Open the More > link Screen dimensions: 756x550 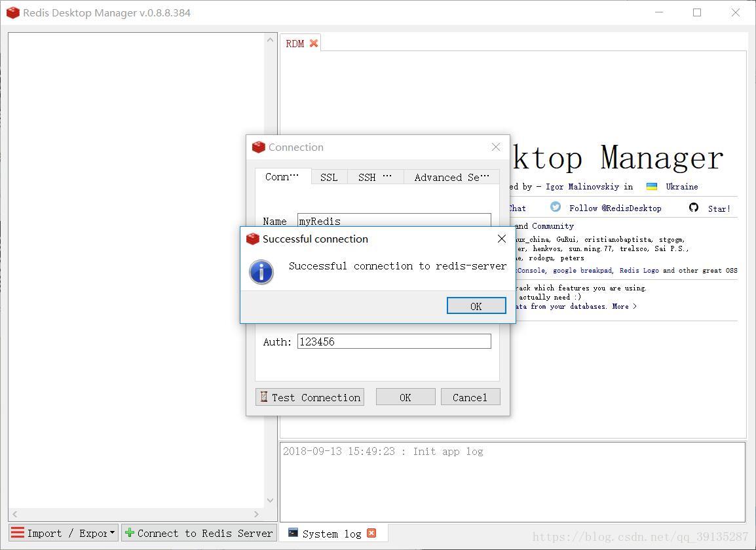pyautogui.click(x=624, y=306)
